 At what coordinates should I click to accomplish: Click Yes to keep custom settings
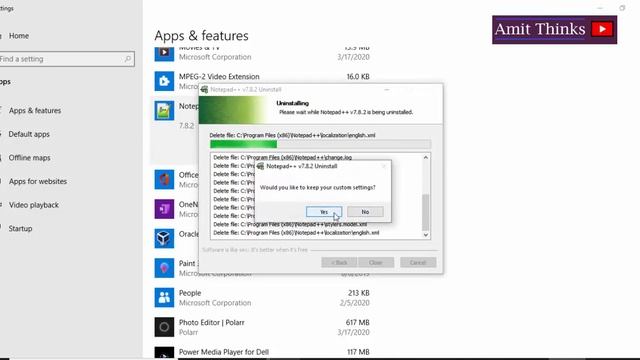click(324, 212)
